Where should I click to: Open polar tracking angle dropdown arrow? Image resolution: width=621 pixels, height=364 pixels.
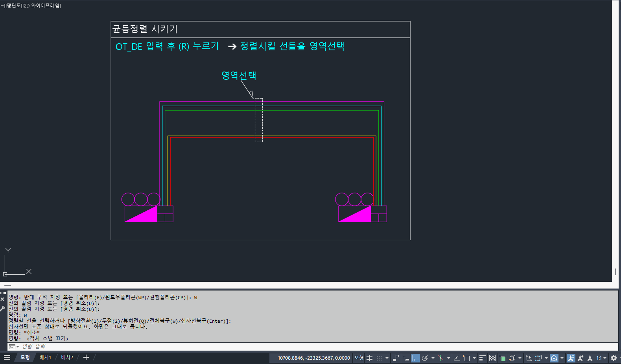[433, 358]
